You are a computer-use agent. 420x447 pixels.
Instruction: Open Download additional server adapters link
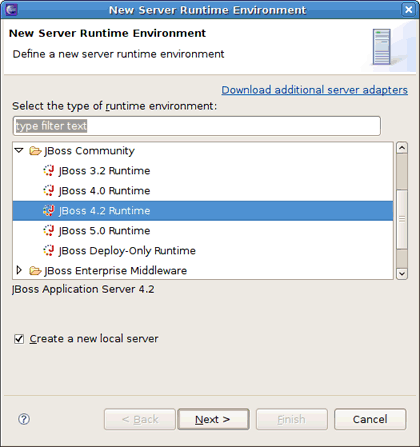tap(314, 90)
